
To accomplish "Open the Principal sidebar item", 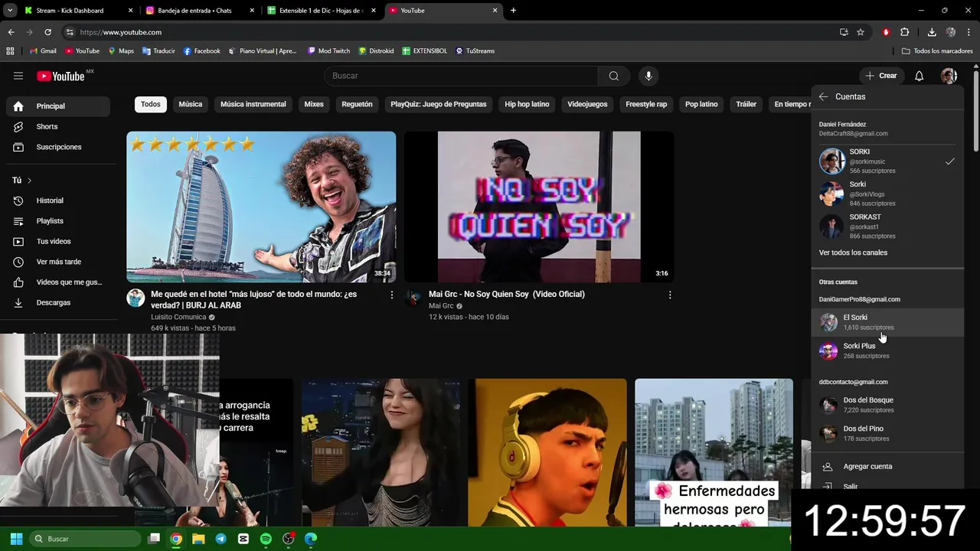I will [x=57, y=106].
